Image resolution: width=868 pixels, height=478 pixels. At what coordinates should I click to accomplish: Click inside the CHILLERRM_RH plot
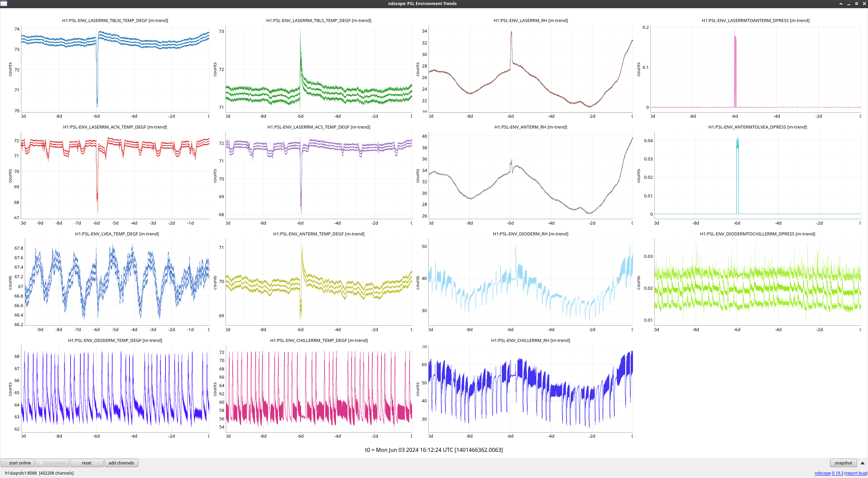[x=531, y=388]
